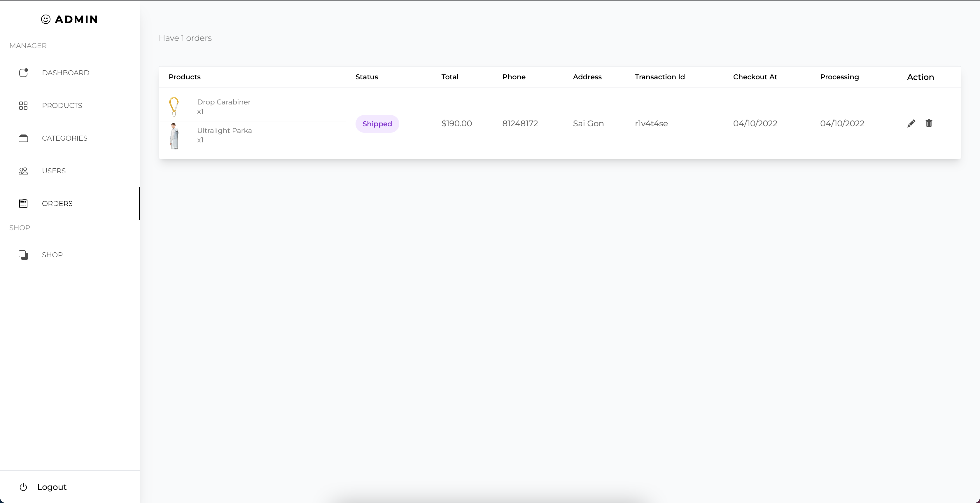Click the 04/10/2022 Checkout At date
980x503 pixels.
755,123
